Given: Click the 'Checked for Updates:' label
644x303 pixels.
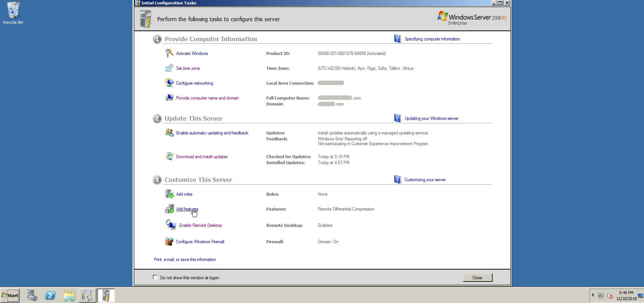Looking at the screenshot, I should (x=289, y=157).
